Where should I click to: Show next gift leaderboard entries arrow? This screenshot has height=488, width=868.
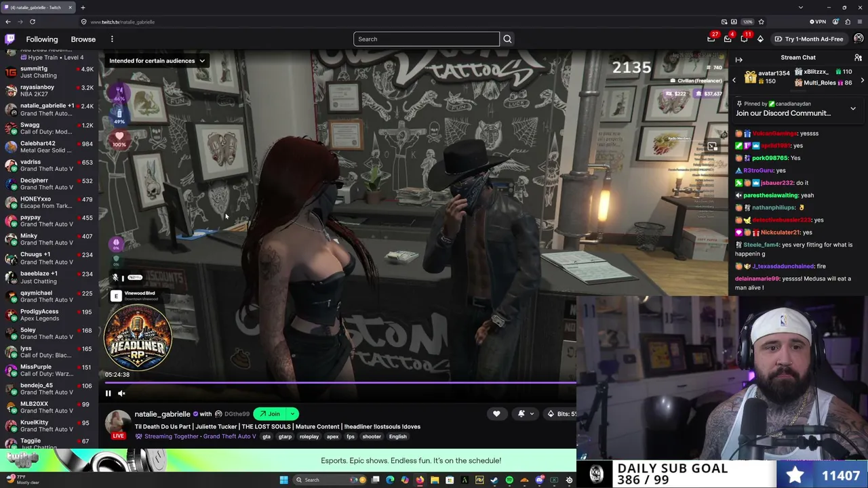tap(862, 80)
